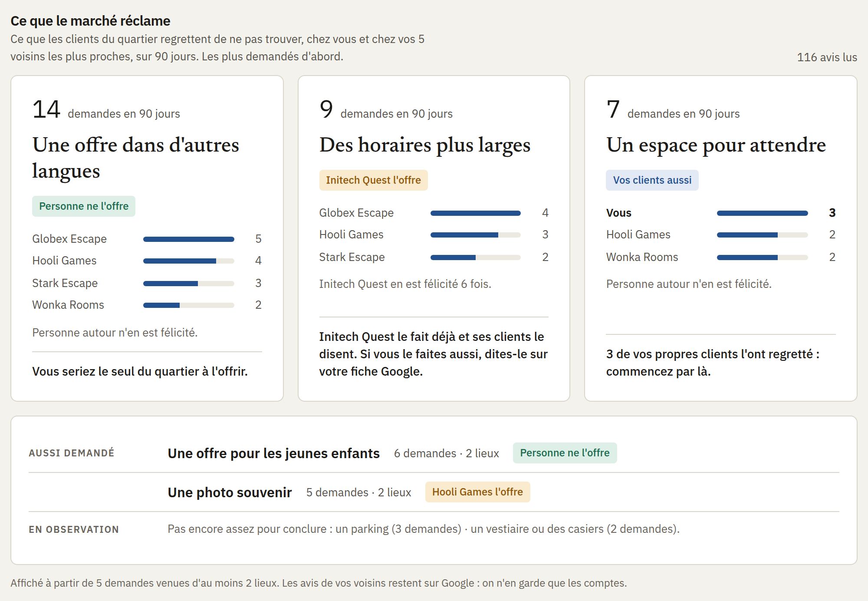Click the "AUSSI DEMANDÉ" label
The image size is (868, 601).
tap(72, 453)
